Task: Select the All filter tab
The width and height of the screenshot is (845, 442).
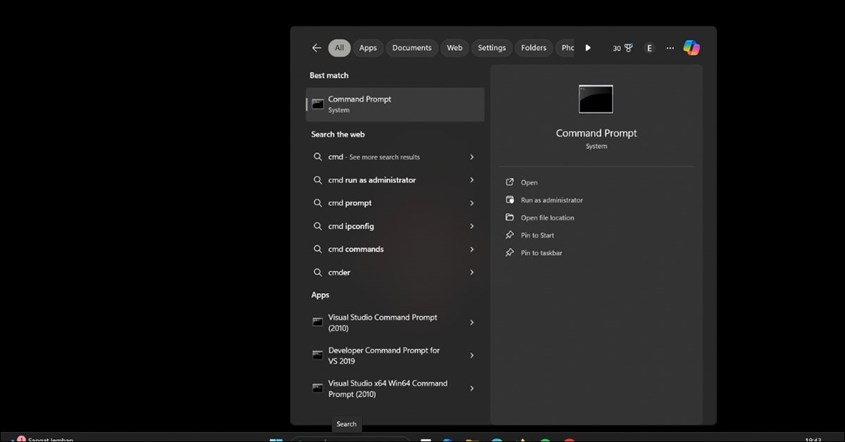Action: pyautogui.click(x=339, y=48)
